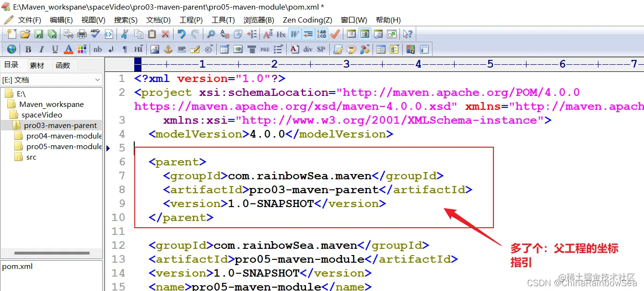The image size is (644, 291).
Task: Open the Insert Table dropdown icon
Action: (224, 49)
